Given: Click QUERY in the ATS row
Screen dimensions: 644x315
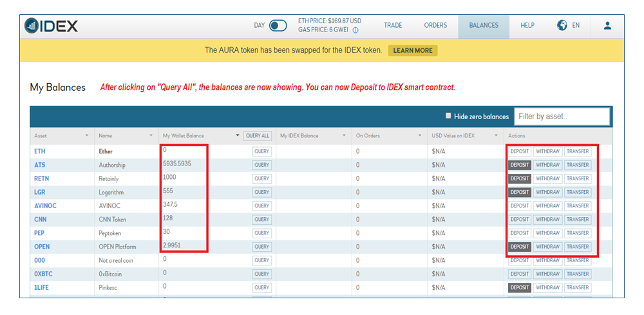Looking at the screenshot, I should point(261,165).
